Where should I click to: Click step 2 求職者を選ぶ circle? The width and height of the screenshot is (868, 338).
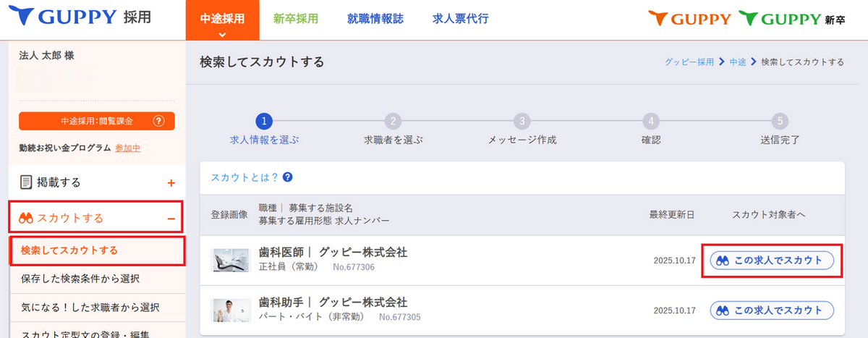[392, 121]
